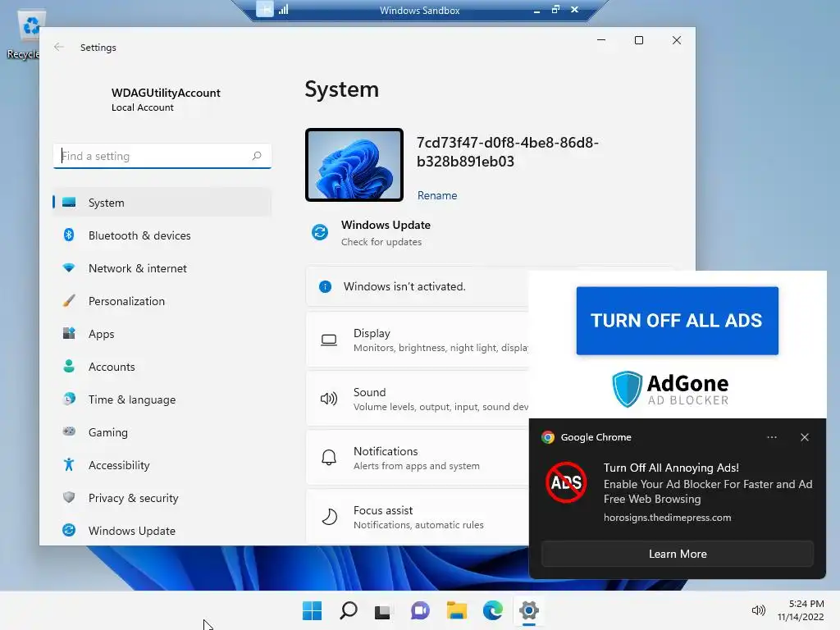Screen dimensions: 840x630
Task: Go to Privacy & security
Action: (x=162, y=498)
